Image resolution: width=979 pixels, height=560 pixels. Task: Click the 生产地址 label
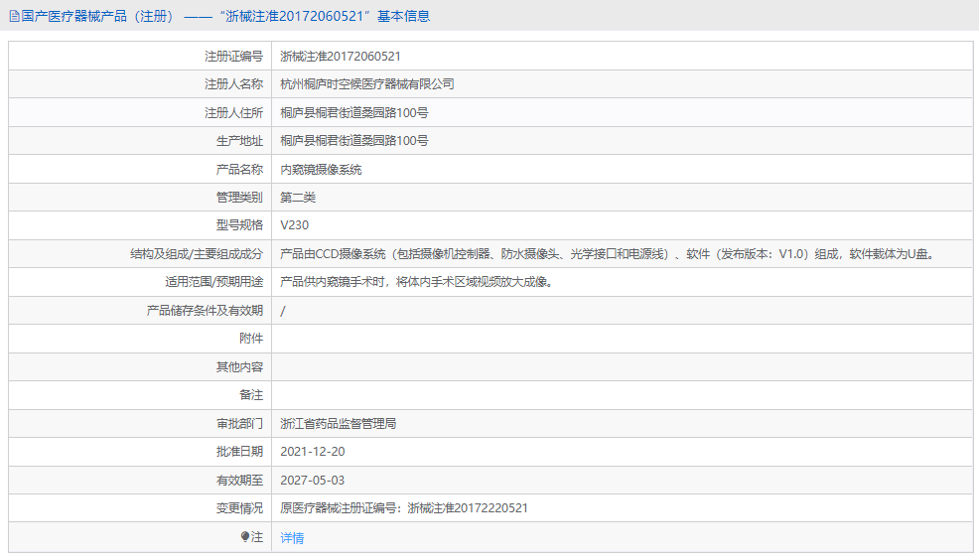click(239, 140)
